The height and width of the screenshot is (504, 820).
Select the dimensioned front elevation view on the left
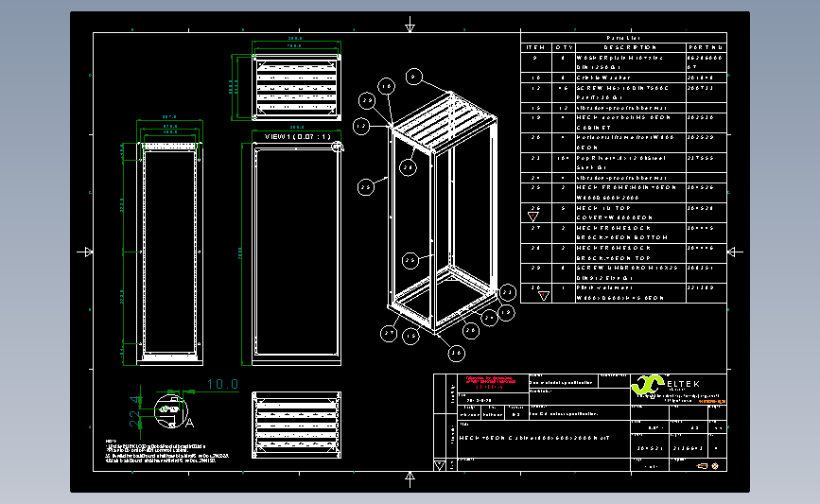click(x=169, y=253)
